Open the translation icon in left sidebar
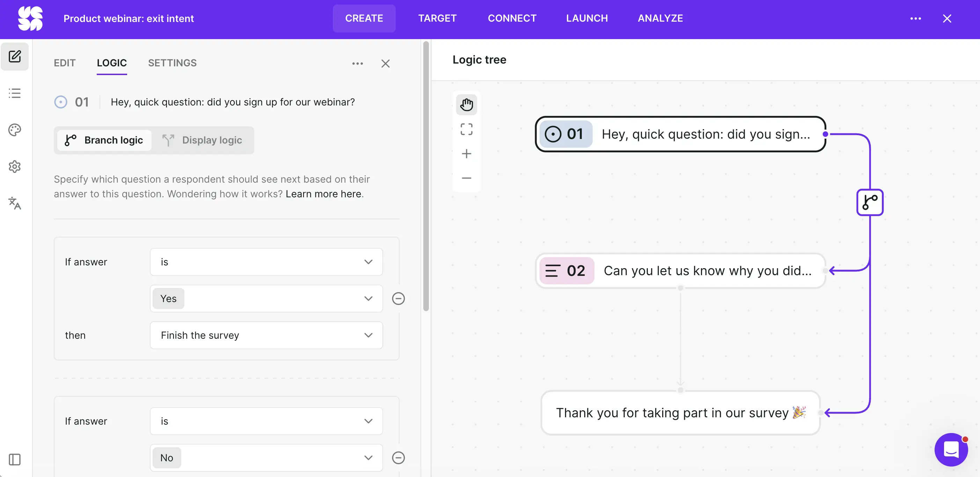Viewport: 980px width, 477px height. [14, 204]
